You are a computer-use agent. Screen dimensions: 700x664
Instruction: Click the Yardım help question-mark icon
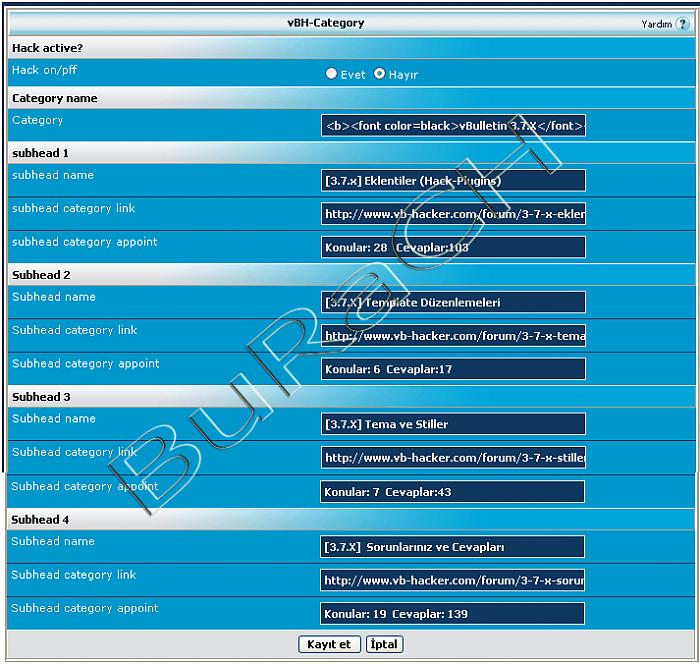click(x=683, y=24)
